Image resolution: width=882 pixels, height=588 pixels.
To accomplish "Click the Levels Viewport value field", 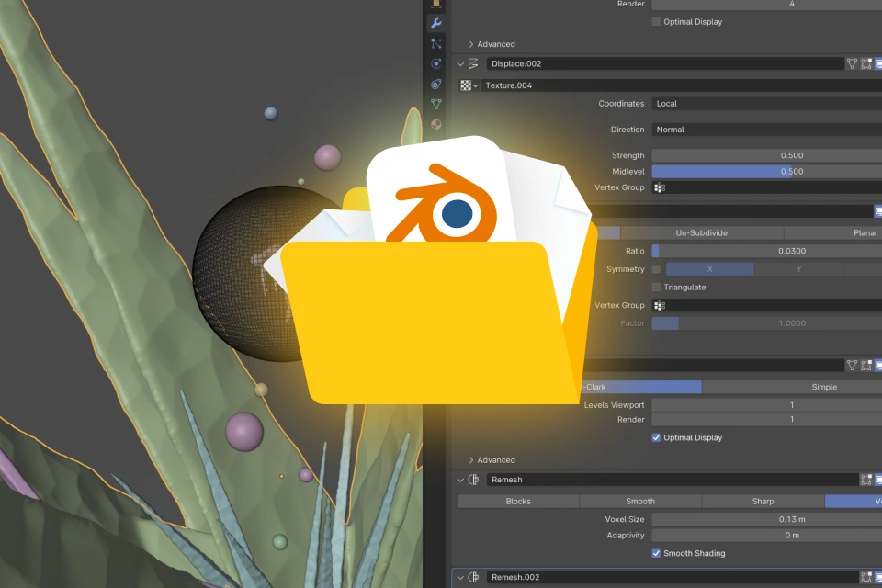I will click(766, 405).
